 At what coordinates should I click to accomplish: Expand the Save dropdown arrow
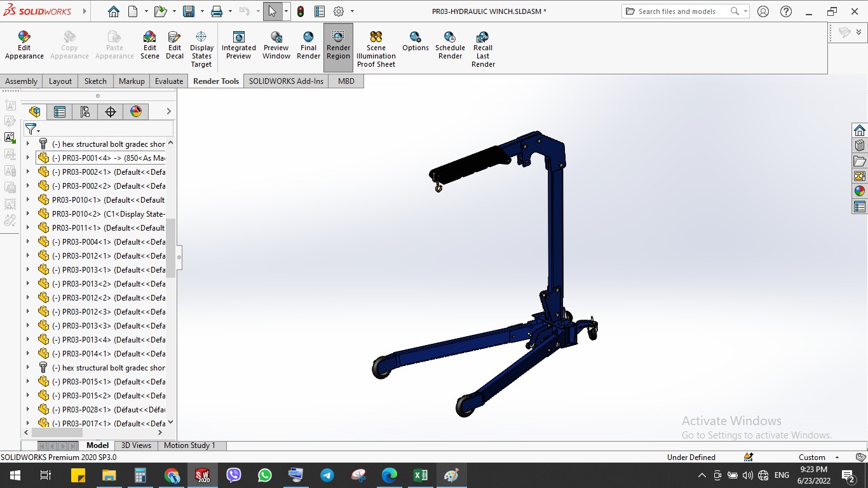[202, 11]
